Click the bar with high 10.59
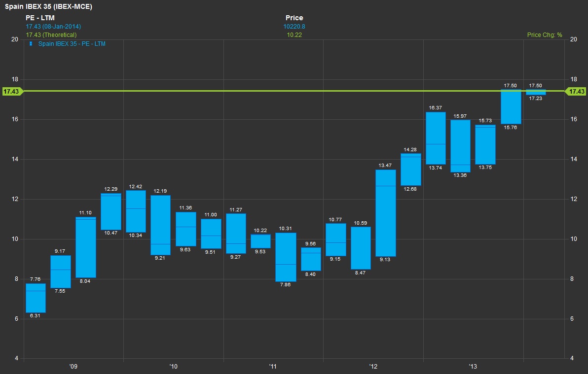Screen dimensions: 588x374 point(361,248)
